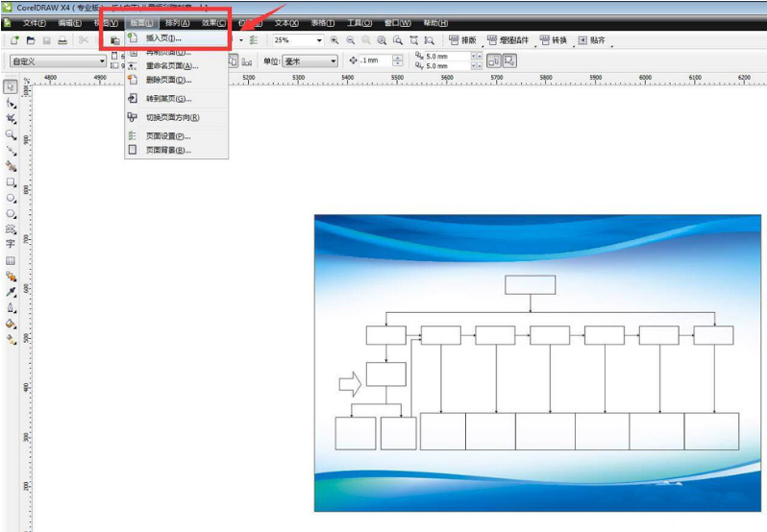Select the Zoom tool in the toolbox
Screen dimensions: 767x532
11,134
